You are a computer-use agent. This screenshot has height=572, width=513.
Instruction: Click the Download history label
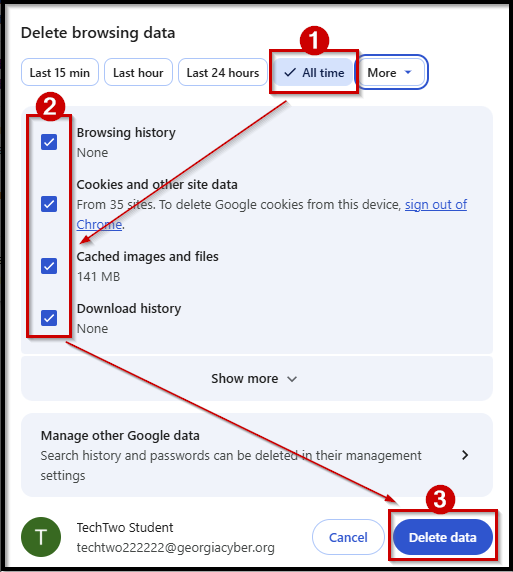(129, 309)
